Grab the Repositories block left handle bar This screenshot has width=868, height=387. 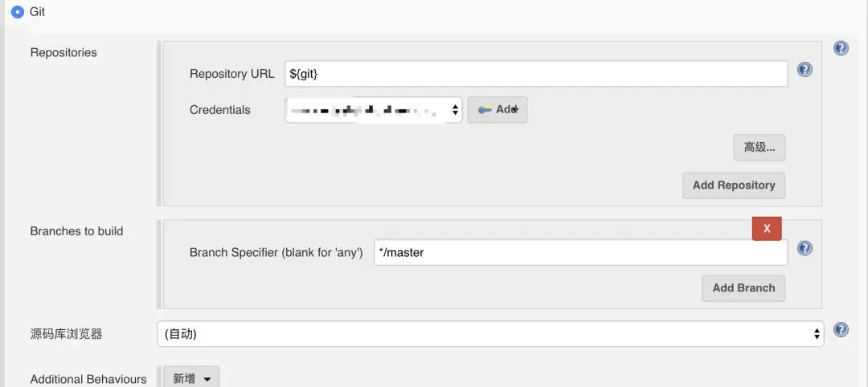coord(159,124)
